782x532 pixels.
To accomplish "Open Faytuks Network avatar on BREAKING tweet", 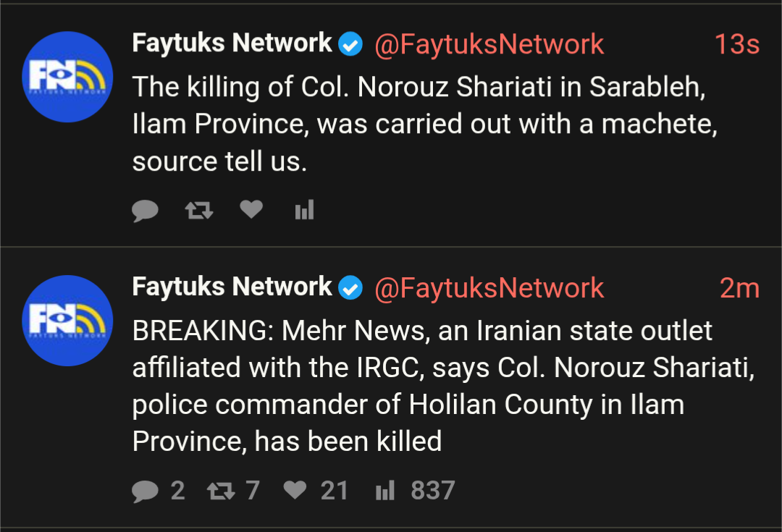I will pyautogui.click(x=67, y=320).
